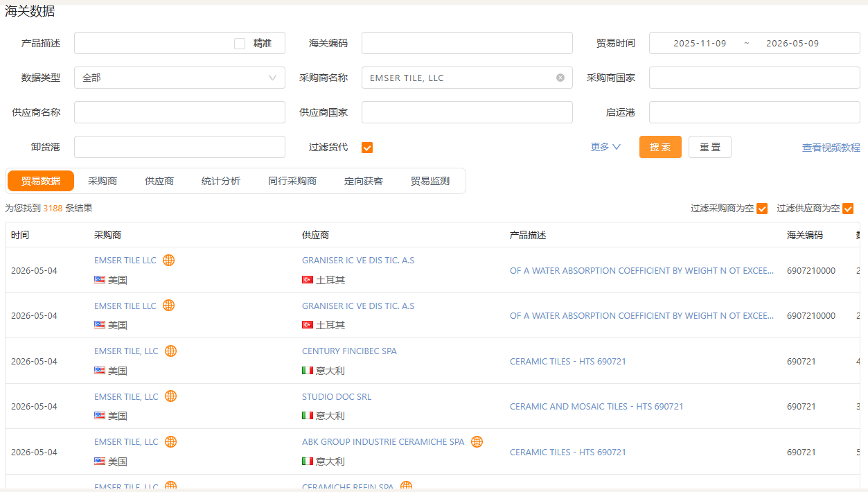Screen dimensions: 868x492
Task: Toggle 过滤供应商为空 checkbox
Action: click(848, 209)
